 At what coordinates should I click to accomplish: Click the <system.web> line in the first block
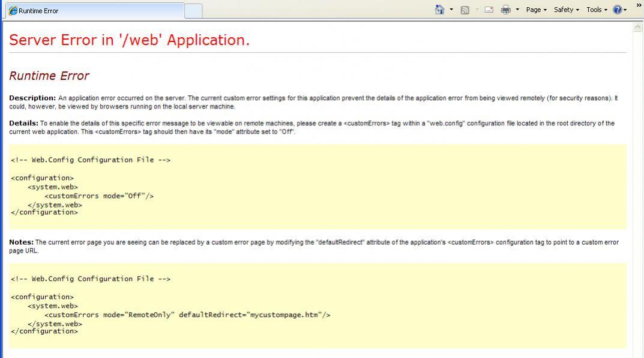(x=53, y=187)
